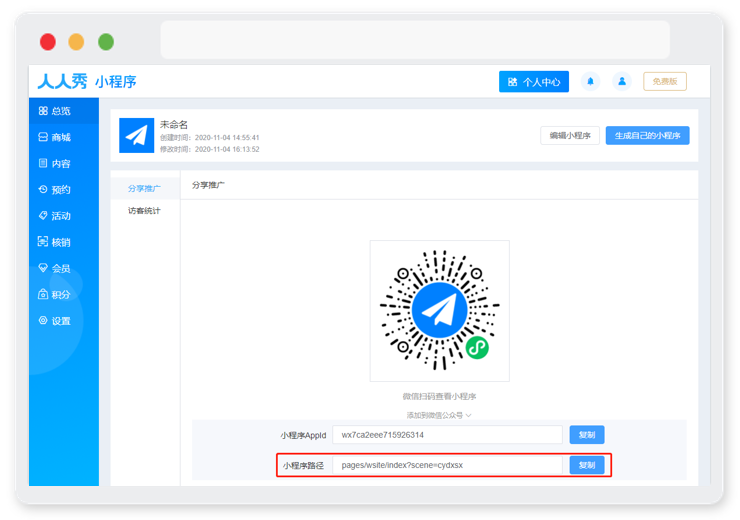Click the mini program QR code image
The image size is (740, 520).
[x=440, y=310]
